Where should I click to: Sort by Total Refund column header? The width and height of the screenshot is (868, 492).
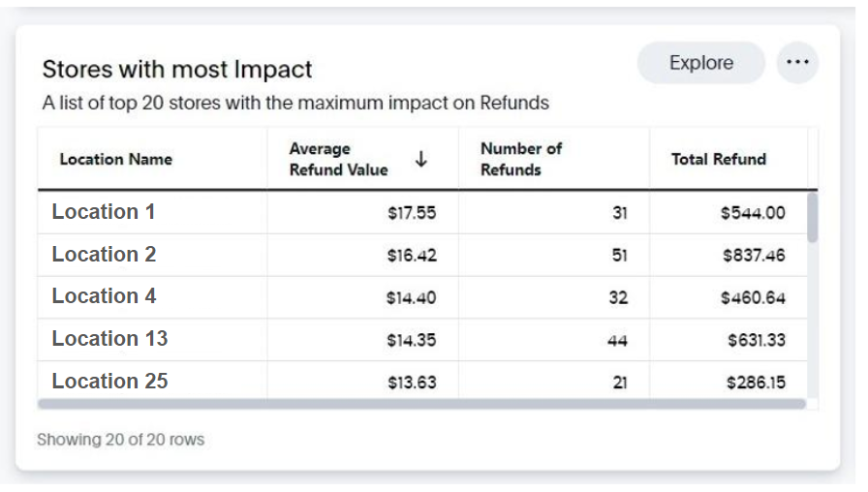719,160
